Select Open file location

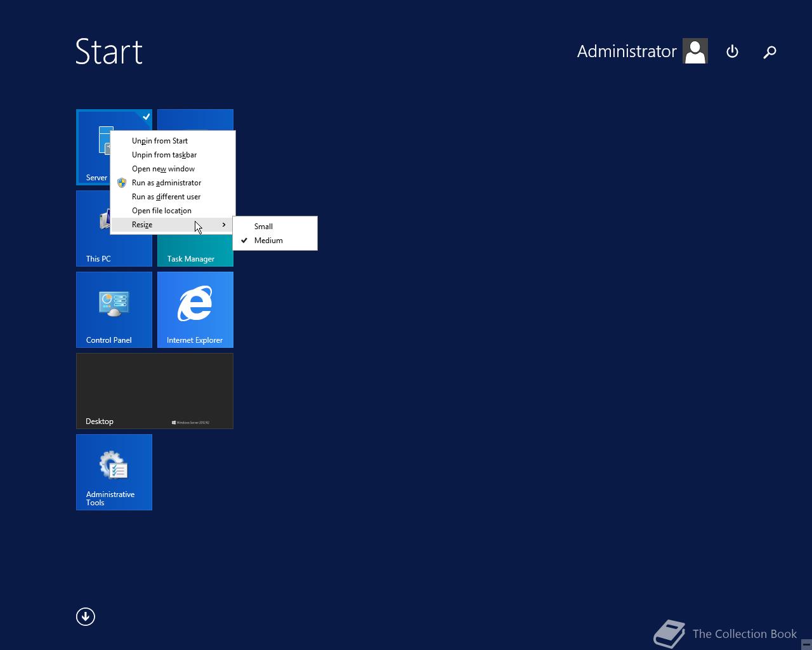coord(173,211)
